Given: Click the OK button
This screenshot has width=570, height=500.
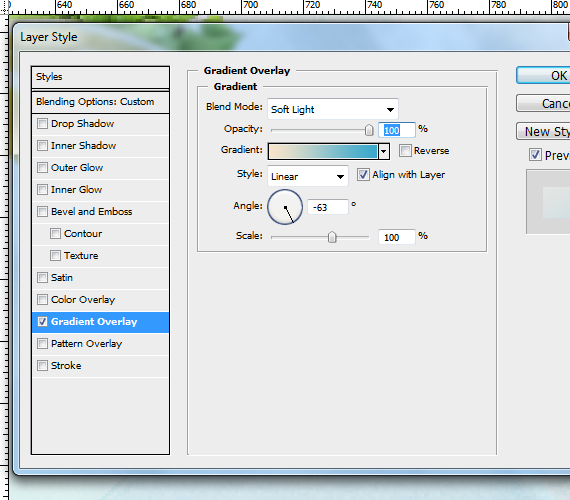Looking at the screenshot, I should (x=543, y=75).
